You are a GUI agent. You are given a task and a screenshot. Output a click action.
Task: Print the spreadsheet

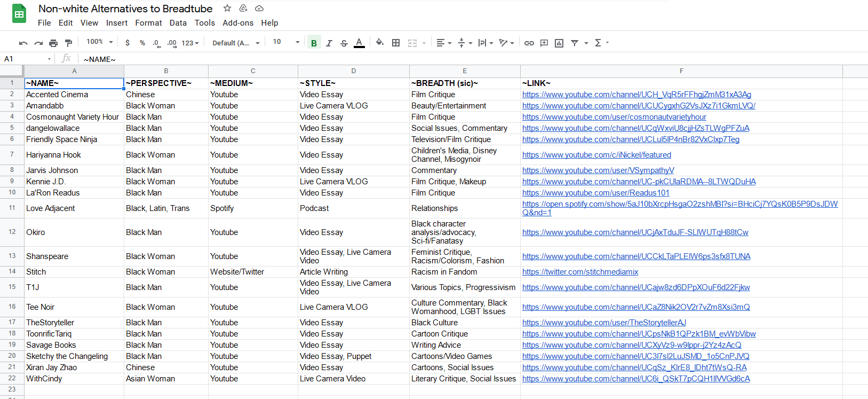(53, 43)
